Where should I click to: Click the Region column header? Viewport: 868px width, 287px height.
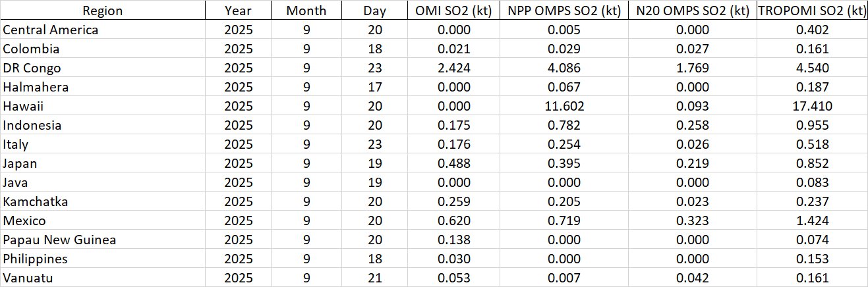[102, 11]
